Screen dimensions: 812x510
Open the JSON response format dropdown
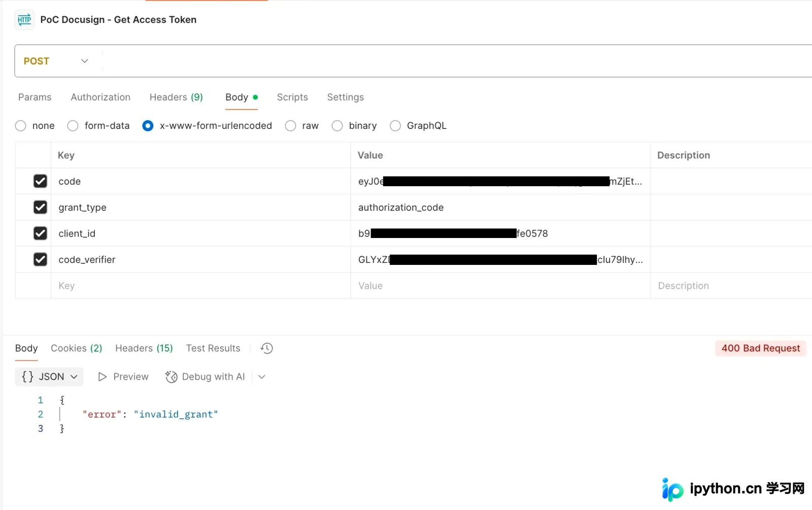(49, 377)
